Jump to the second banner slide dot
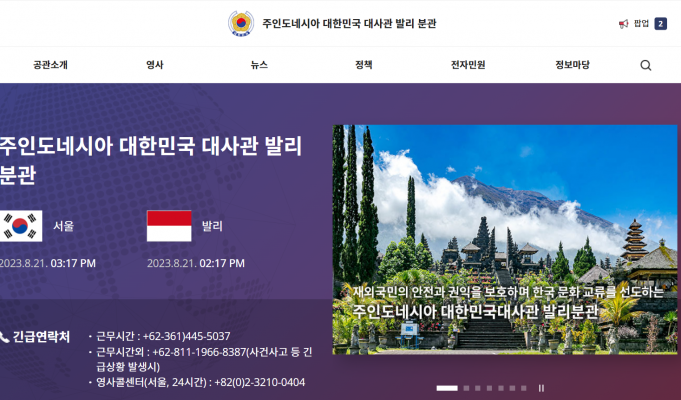 [x=466, y=388]
